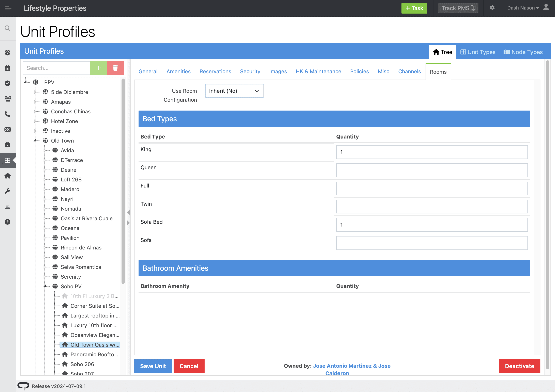Viewport: 555px width, 392px height.
Task: Select the Oasis at Rivera Cuale node
Action: click(x=86, y=218)
